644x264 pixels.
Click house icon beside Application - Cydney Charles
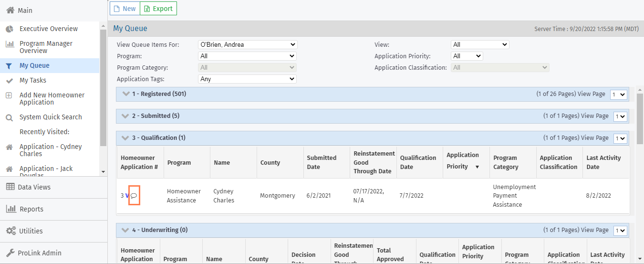[9, 147]
